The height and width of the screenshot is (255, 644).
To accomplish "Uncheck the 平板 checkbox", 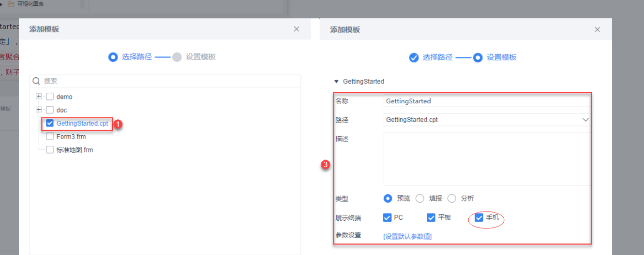I will [x=431, y=217].
